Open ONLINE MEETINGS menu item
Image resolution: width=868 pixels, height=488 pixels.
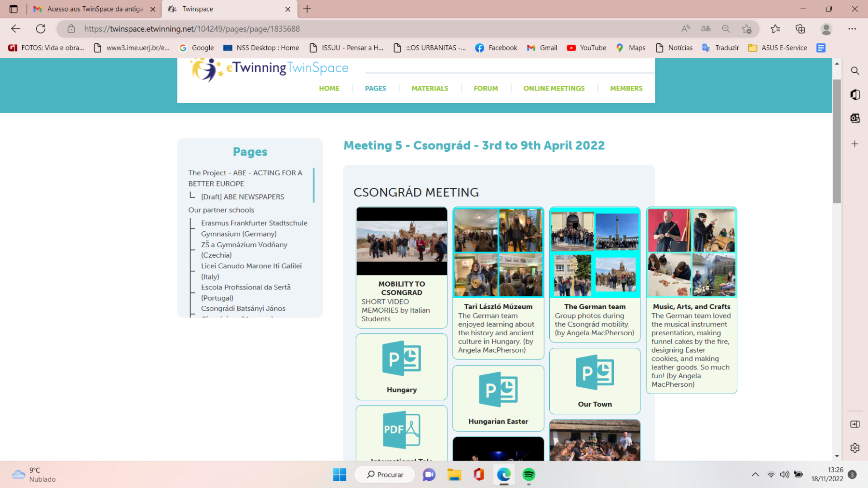(554, 88)
